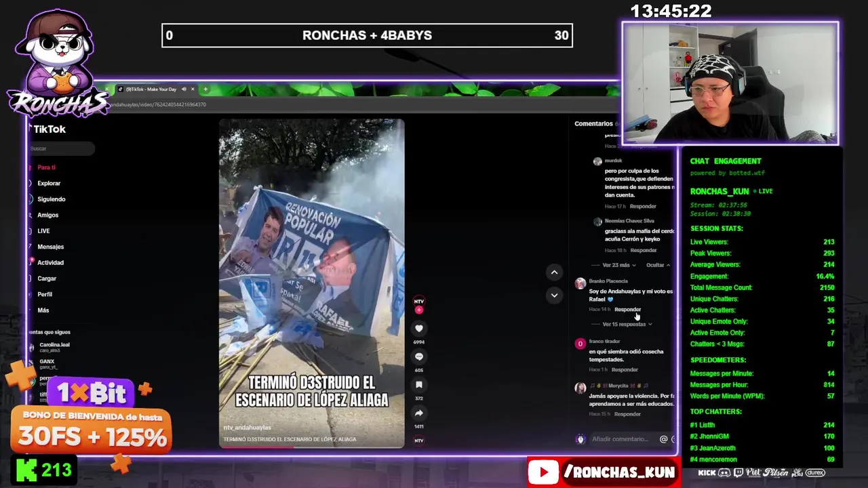The image size is (868, 488).
Task: Open Más options in the sidebar
Action: pyautogui.click(x=43, y=310)
